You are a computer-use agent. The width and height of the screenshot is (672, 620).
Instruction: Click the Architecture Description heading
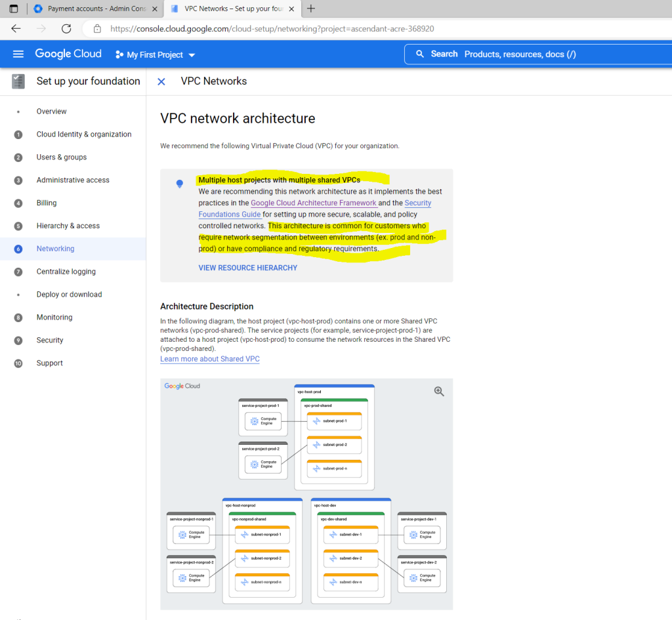click(x=207, y=306)
